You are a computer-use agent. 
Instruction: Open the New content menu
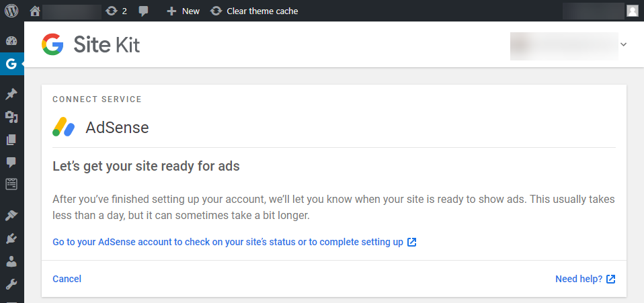point(183,11)
